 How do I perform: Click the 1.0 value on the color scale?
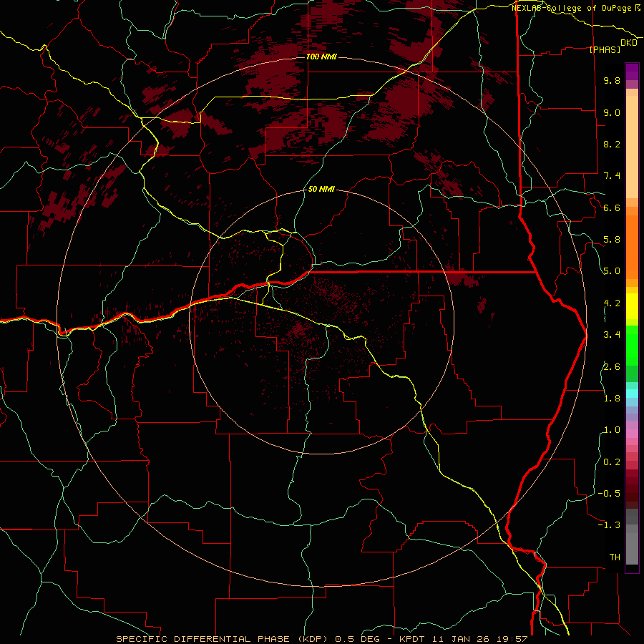point(612,430)
